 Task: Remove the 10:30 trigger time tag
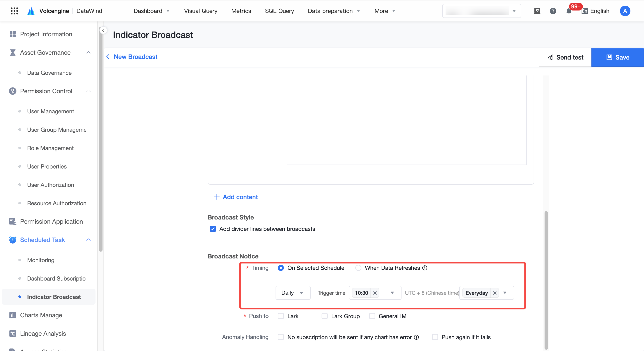pos(375,293)
